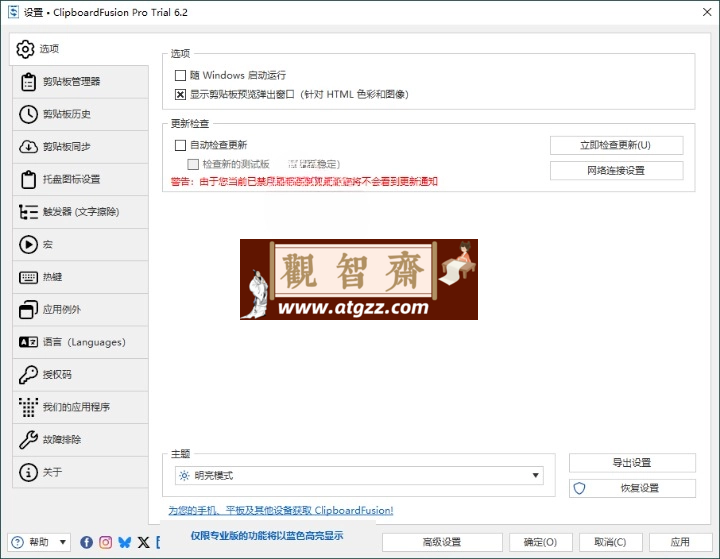The image size is (720, 559).
Task: Click the ClipboardFusion title bar icon
Action: [13, 11]
